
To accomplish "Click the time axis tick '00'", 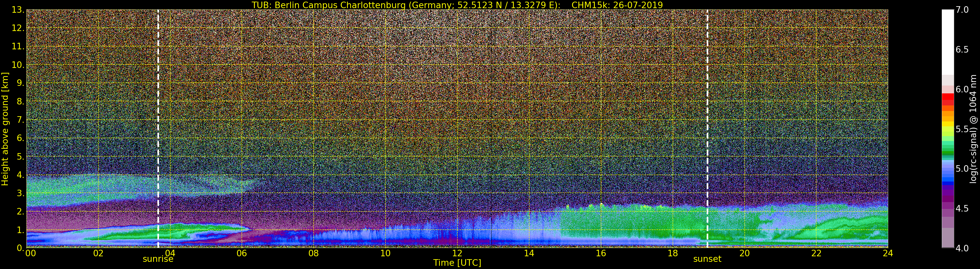I will [30, 253].
